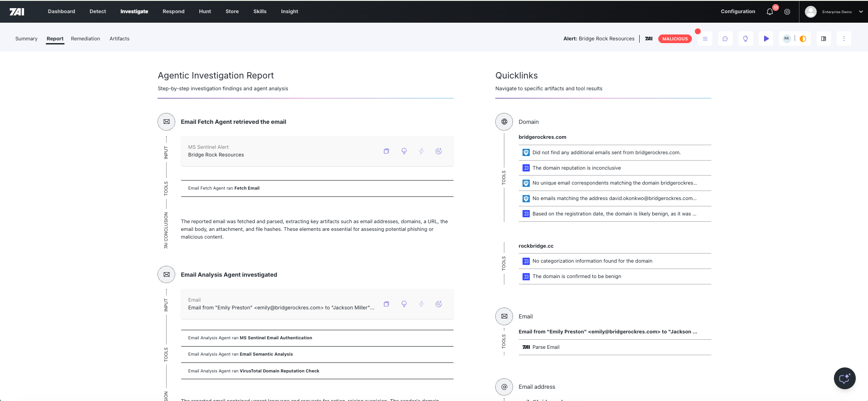Click the envelope Email icon in Quicklinks

click(x=504, y=316)
